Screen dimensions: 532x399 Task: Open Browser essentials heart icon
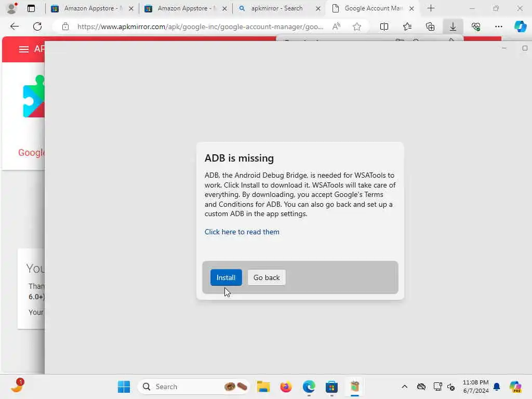point(476,26)
